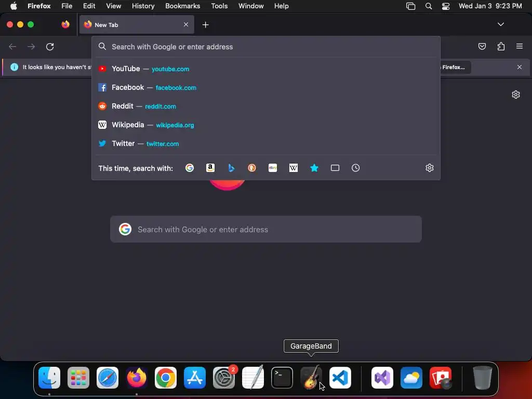Open the Save to Pocket icon

coord(482,46)
